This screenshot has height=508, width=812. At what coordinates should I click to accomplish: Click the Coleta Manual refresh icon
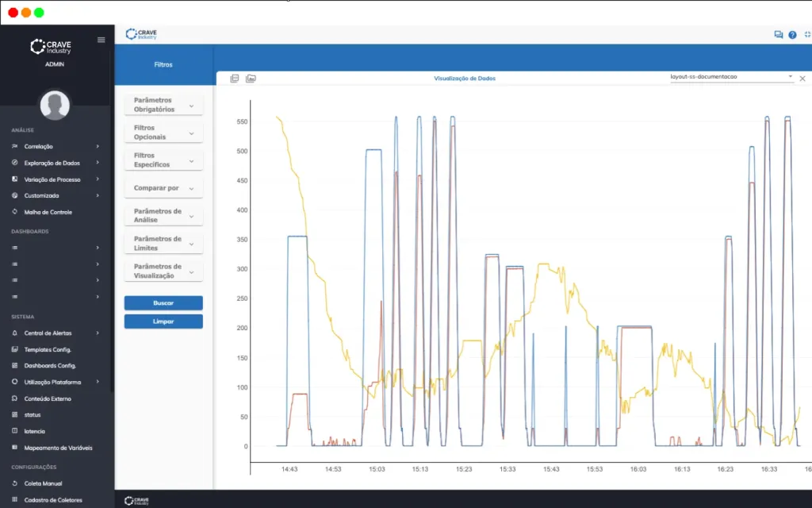click(x=15, y=483)
